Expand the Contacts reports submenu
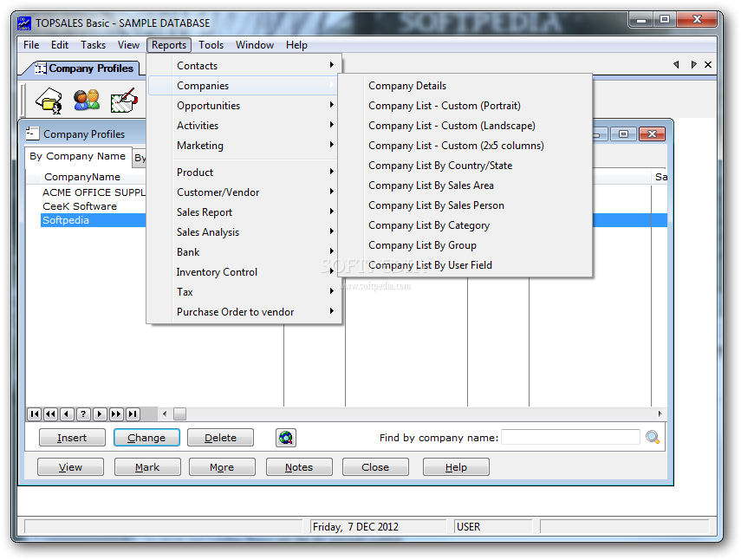The image size is (741, 560). click(x=244, y=66)
